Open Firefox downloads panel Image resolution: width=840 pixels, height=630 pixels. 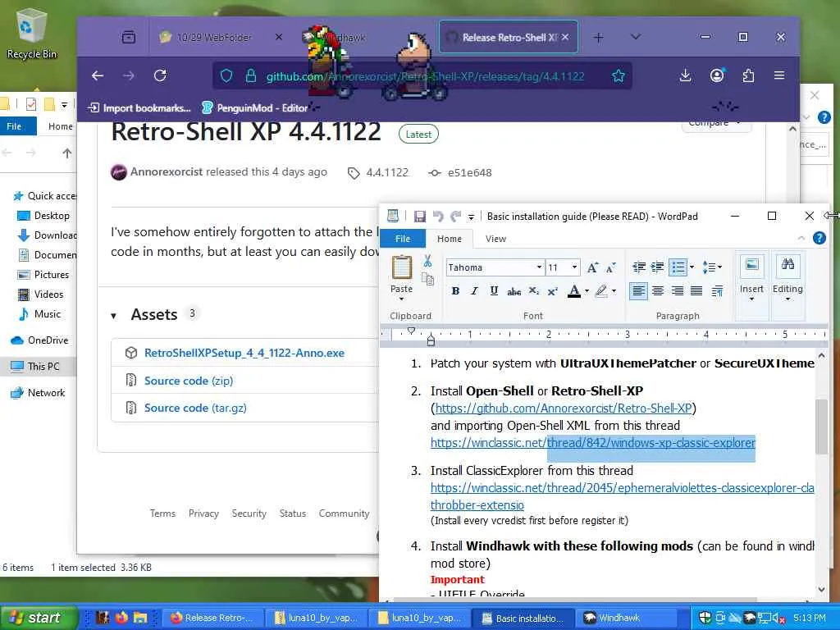(685, 75)
